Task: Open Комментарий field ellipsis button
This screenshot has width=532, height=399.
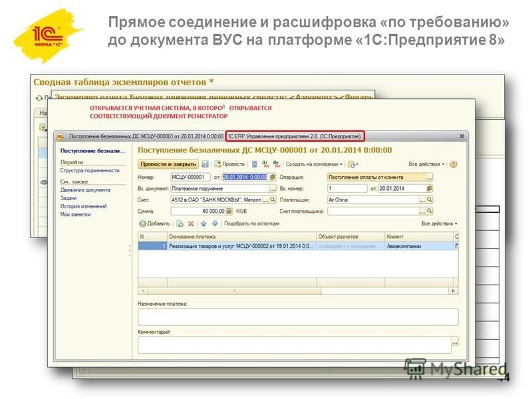Action: (455, 341)
